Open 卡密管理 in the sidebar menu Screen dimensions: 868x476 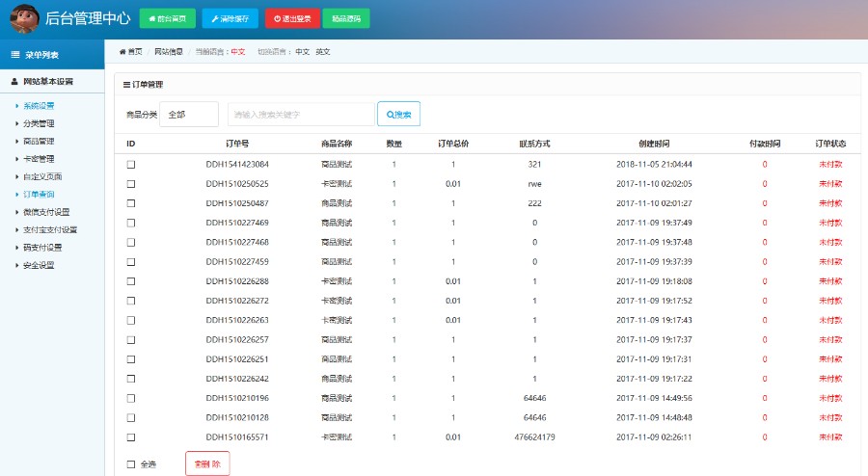[39, 159]
